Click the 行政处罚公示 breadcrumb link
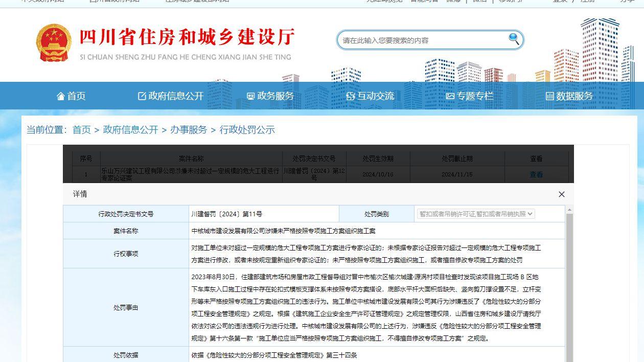 click(247, 130)
